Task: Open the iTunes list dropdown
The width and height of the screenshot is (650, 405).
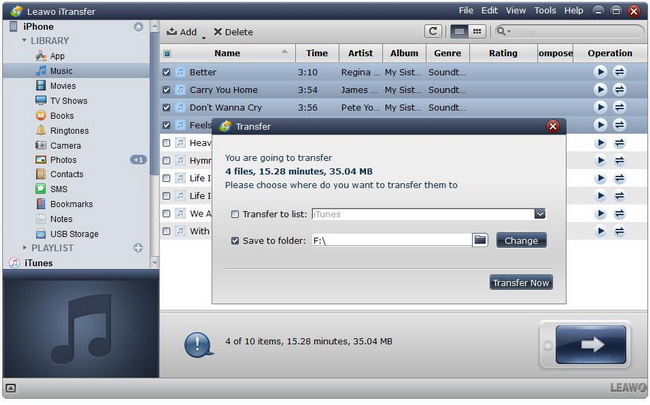Action: tap(540, 214)
